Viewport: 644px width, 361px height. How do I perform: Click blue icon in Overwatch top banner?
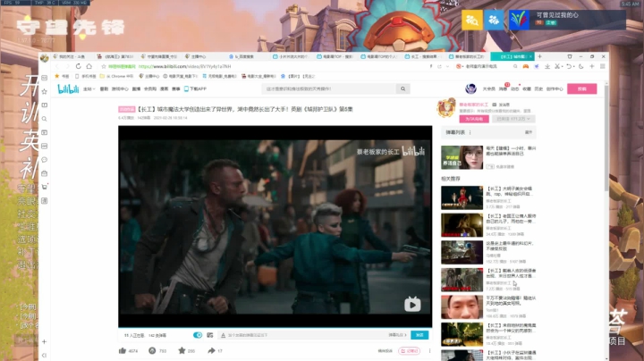(494, 20)
